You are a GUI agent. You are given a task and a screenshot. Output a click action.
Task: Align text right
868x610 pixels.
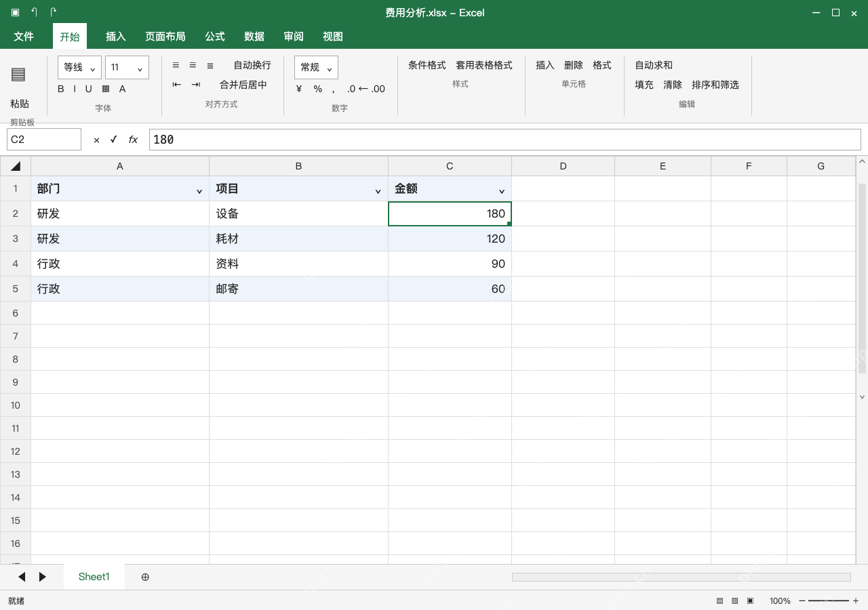click(210, 65)
